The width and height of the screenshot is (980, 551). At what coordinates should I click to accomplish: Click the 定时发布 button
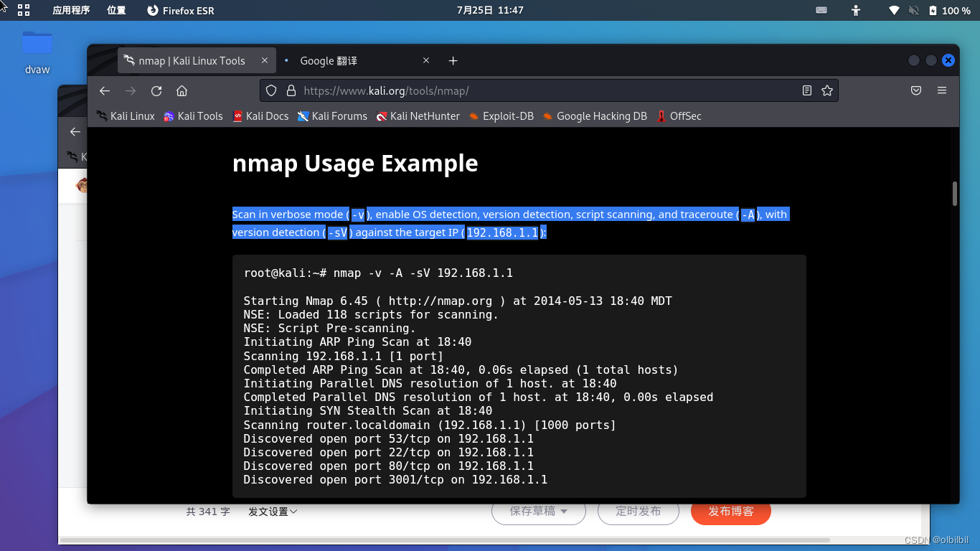tap(639, 512)
